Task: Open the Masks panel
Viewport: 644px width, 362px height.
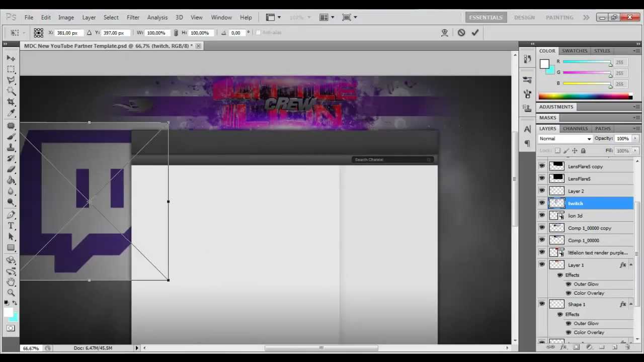Action: click(548, 118)
